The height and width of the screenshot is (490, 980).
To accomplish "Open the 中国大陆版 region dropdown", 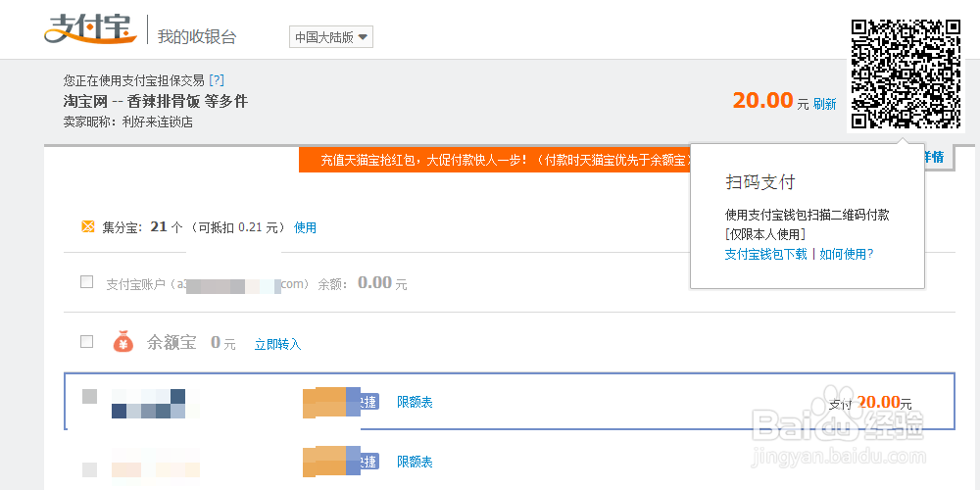I will tap(331, 37).
